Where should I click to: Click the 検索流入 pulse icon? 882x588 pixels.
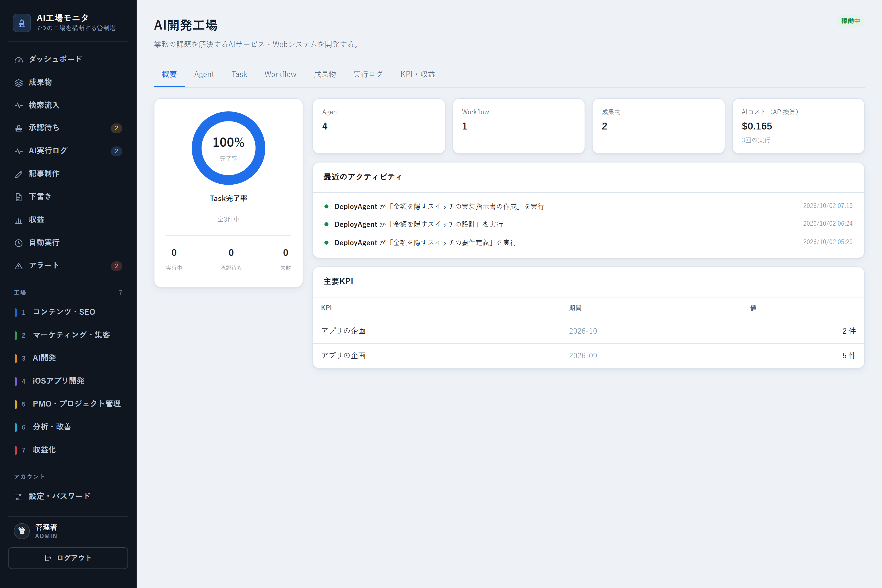coord(18,106)
